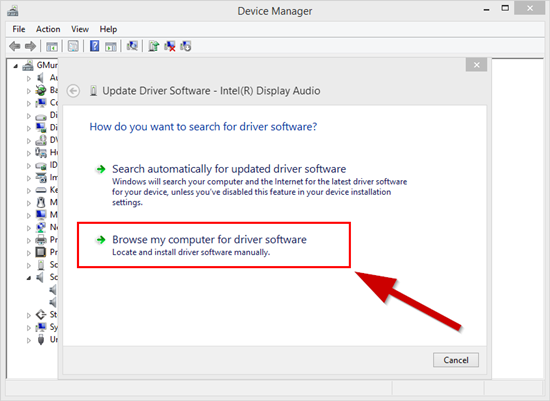Viewport: 550px width, 401px height.
Task: Select the battery icon in the Ba row
Action: tap(41, 90)
